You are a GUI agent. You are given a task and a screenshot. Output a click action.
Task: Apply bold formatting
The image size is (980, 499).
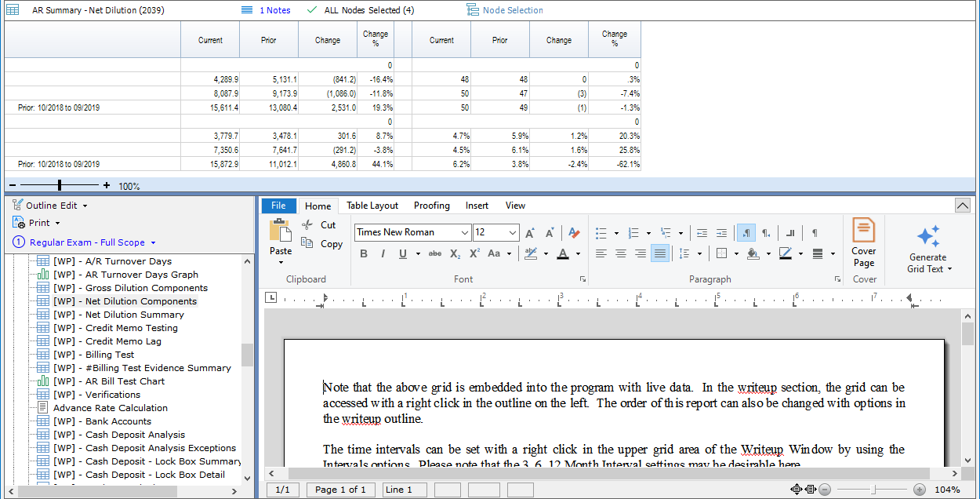point(363,253)
